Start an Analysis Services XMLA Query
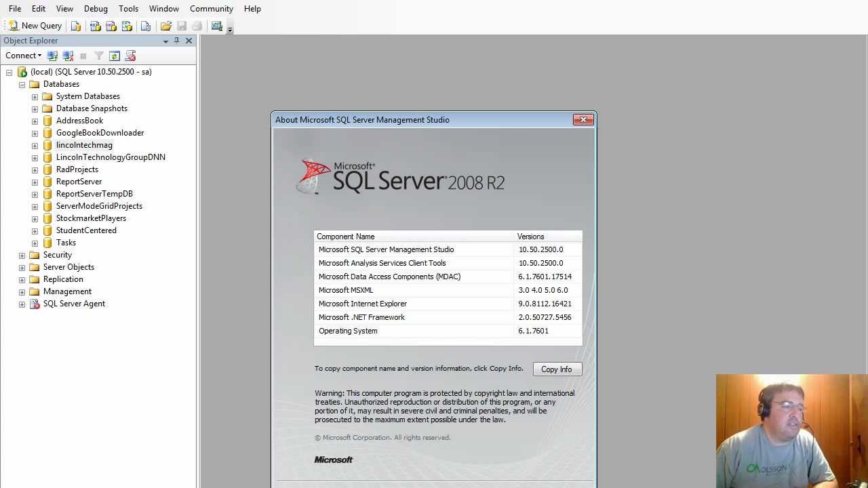 pyautogui.click(x=127, y=26)
